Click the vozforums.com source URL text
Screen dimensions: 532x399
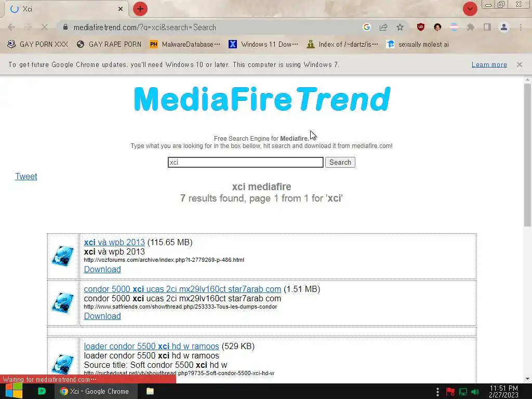pos(164,260)
